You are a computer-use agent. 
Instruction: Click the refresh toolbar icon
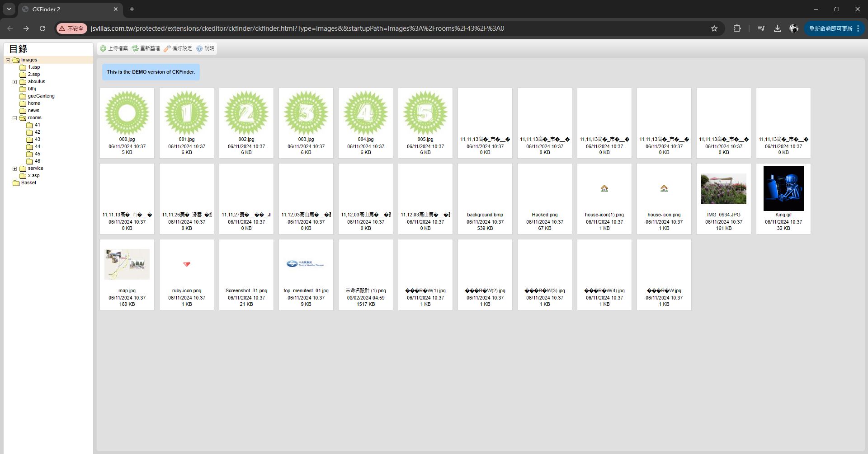[135, 48]
